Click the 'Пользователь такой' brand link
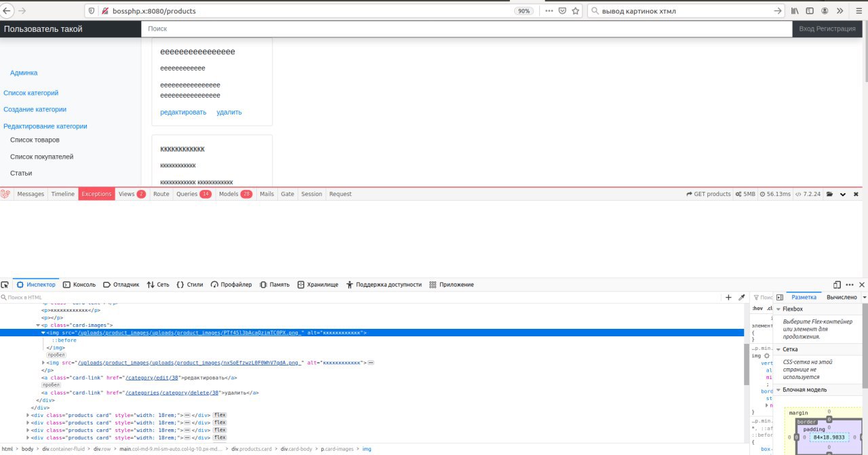The width and height of the screenshot is (868, 455). pyautogui.click(x=43, y=29)
